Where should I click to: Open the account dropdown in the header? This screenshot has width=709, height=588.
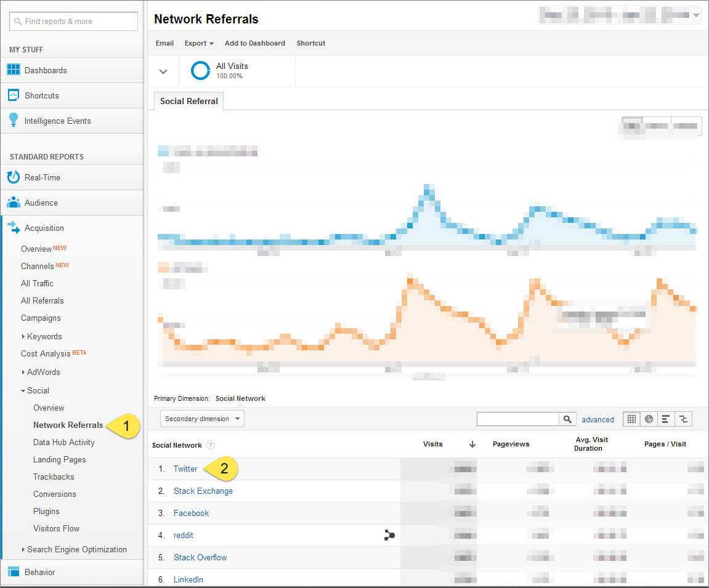(697, 15)
